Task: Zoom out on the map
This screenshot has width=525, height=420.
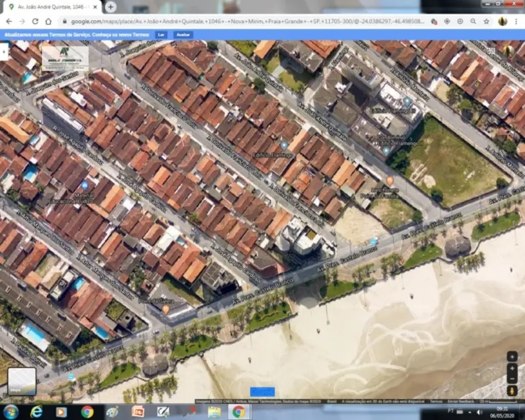Action: pyautogui.click(x=512, y=379)
